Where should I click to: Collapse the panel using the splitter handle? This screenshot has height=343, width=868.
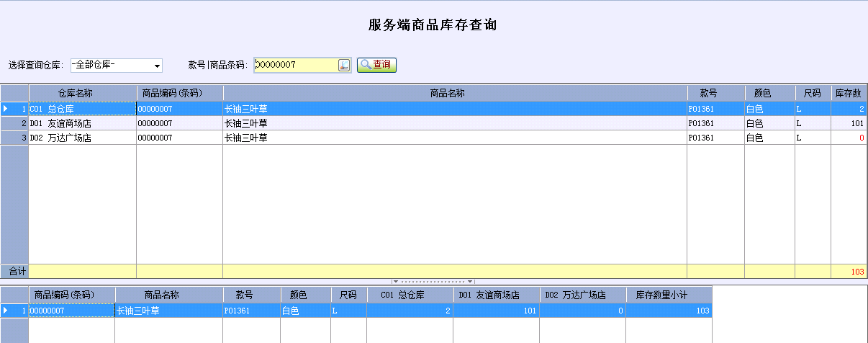tap(433, 281)
